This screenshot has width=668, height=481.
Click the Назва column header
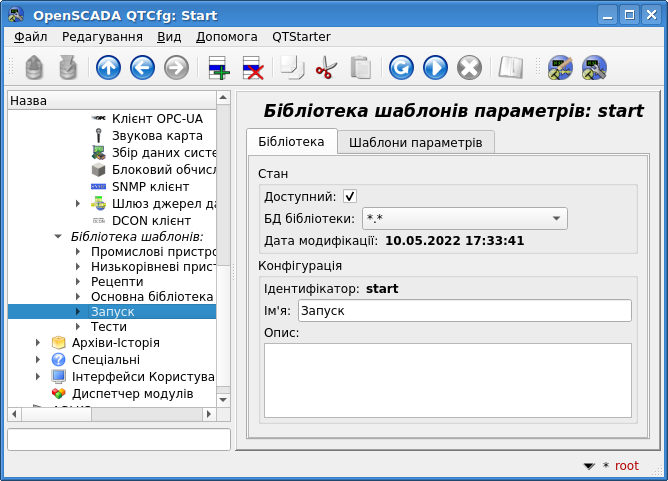pos(112,101)
